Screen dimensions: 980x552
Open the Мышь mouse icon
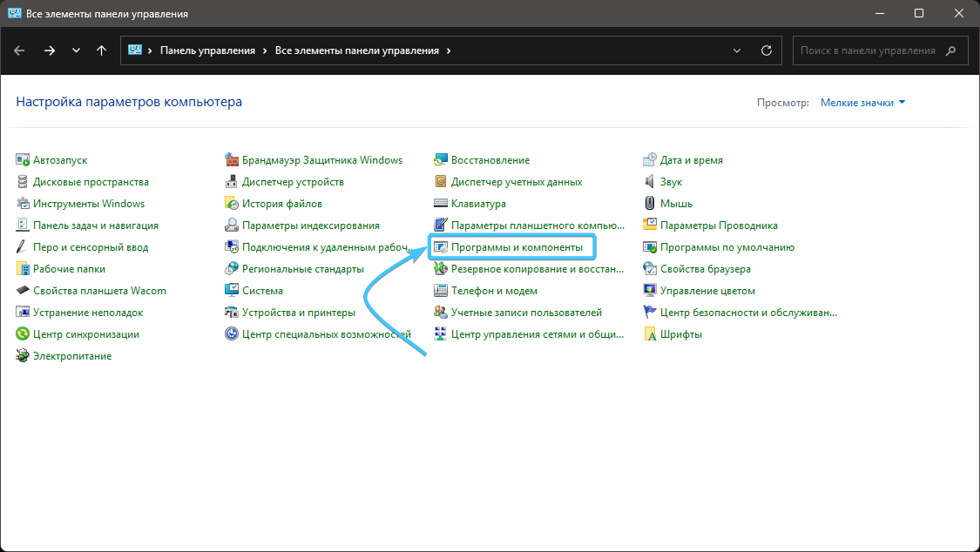coord(650,204)
